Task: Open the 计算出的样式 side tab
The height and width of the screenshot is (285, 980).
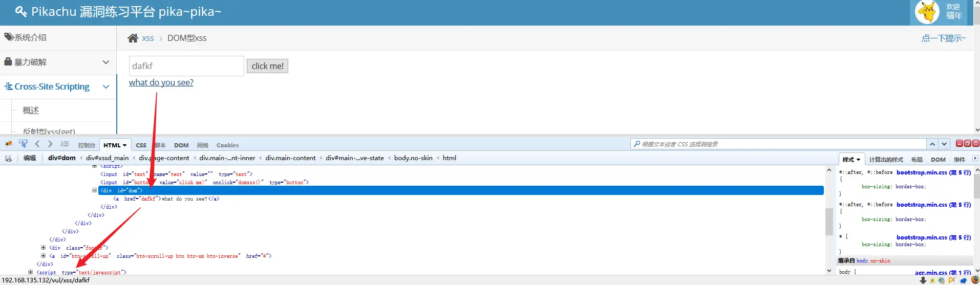Action: pos(886,160)
